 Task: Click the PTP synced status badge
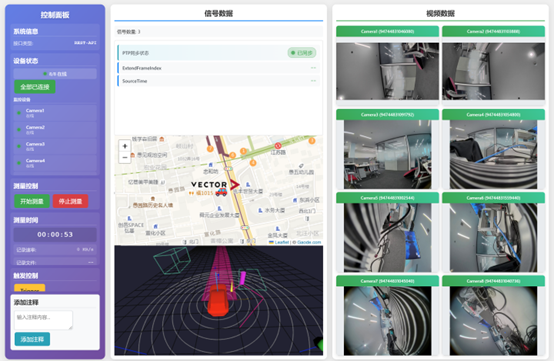point(302,53)
